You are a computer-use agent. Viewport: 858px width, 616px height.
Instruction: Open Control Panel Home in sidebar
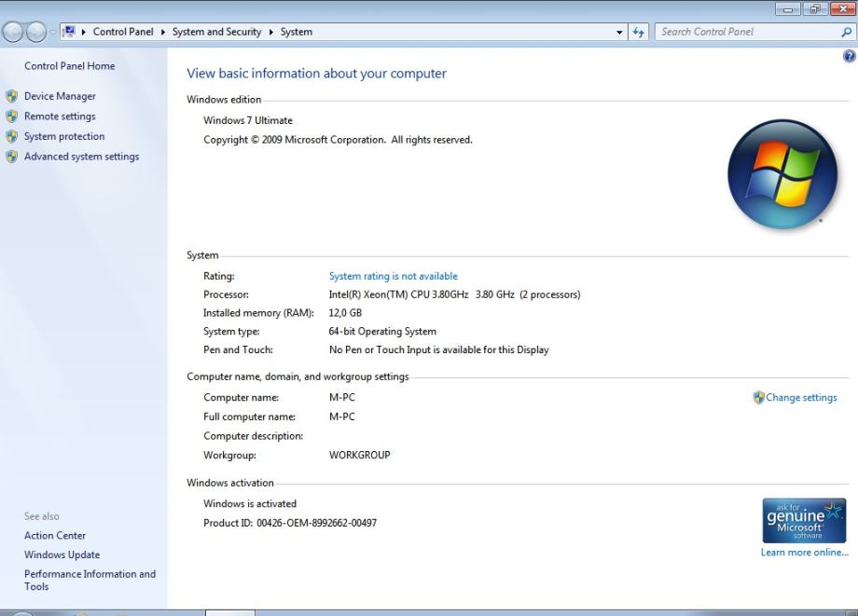pyautogui.click(x=69, y=66)
